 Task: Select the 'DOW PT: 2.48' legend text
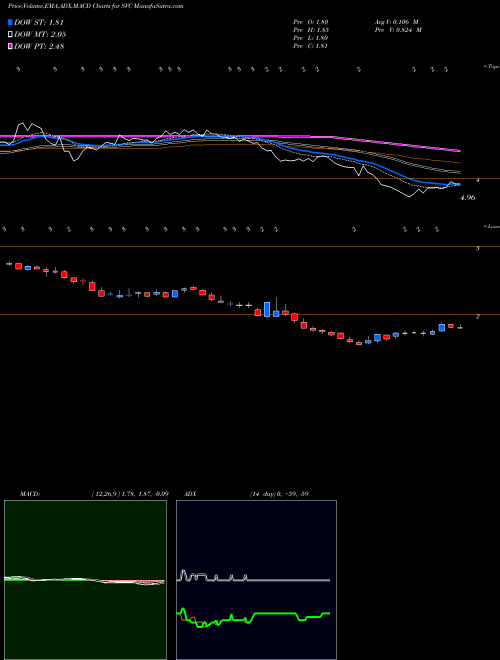(x=39, y=46)
